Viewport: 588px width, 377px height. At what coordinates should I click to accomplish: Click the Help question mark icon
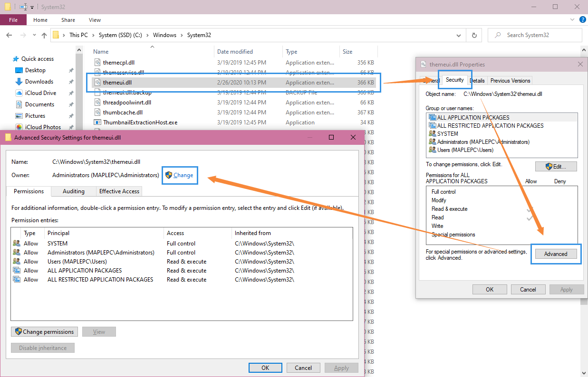point(581,20)
